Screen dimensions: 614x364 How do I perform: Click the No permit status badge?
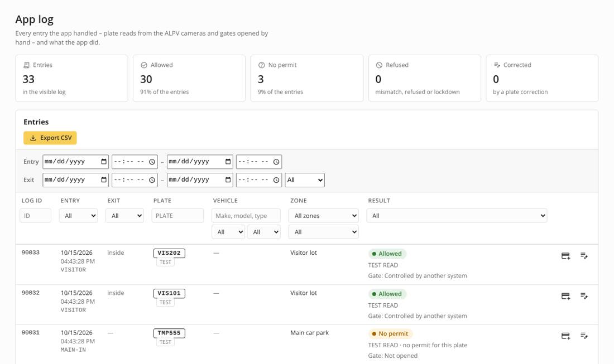tap(390, 333)
